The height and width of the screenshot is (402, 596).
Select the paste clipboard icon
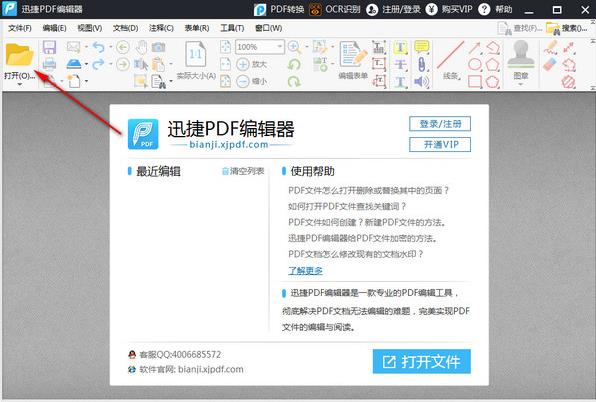tap(159, 64)
